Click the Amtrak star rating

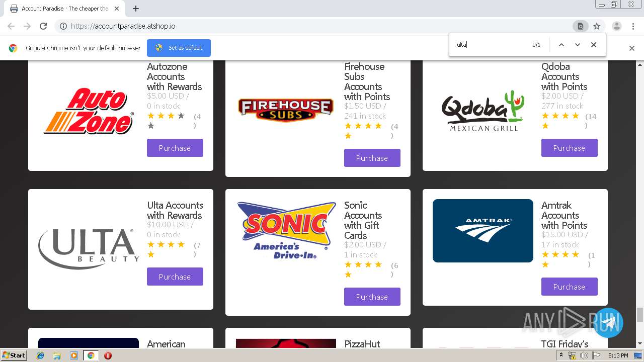(560, 259)
